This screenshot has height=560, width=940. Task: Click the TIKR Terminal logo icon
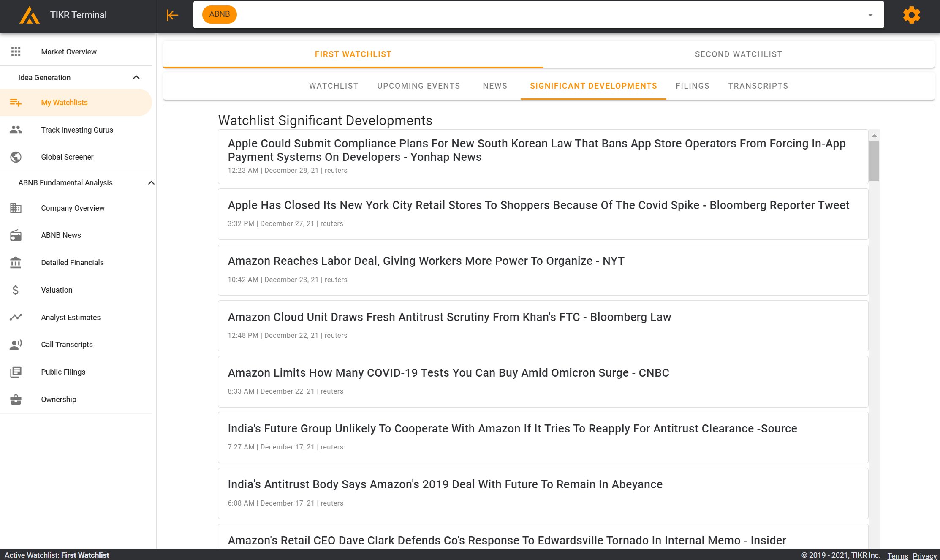pos(30,15)
